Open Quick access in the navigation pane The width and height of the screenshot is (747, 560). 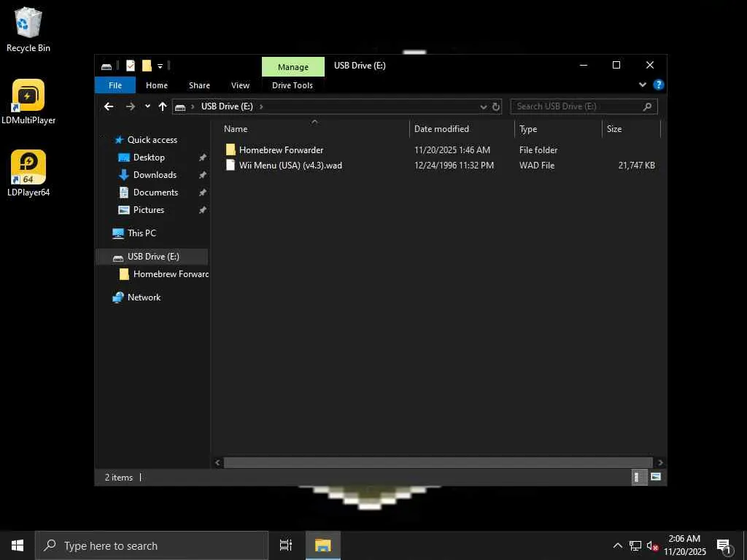click(152, 140)
